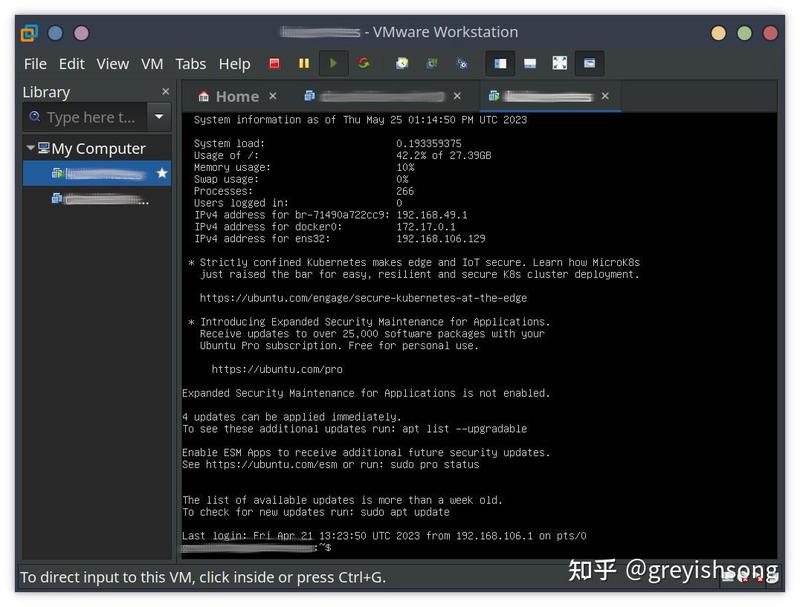
Task: Click the 'Usage of /:' line
Action: [342, 156]
